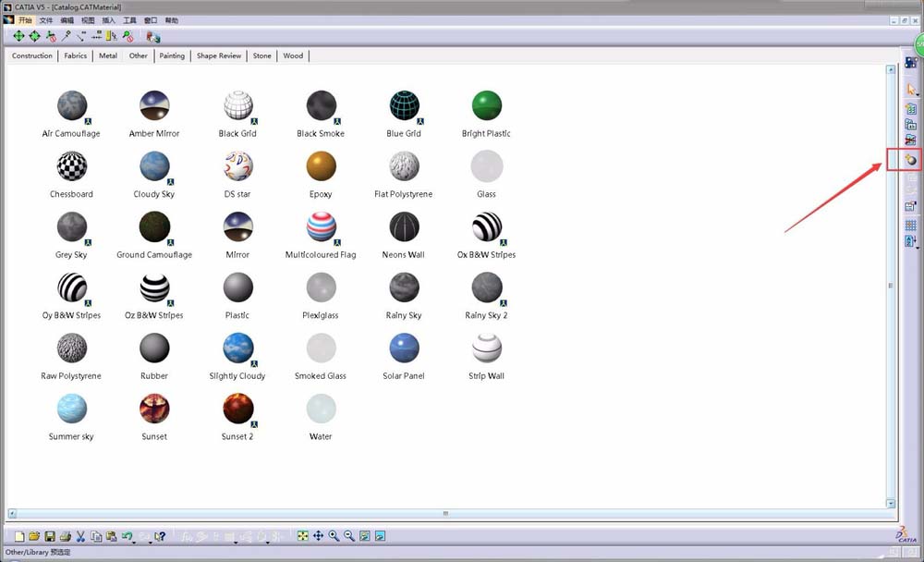Select the Solar Panel blue sphere
Viewport: 924px width, 562px height.
pos(405,348)
